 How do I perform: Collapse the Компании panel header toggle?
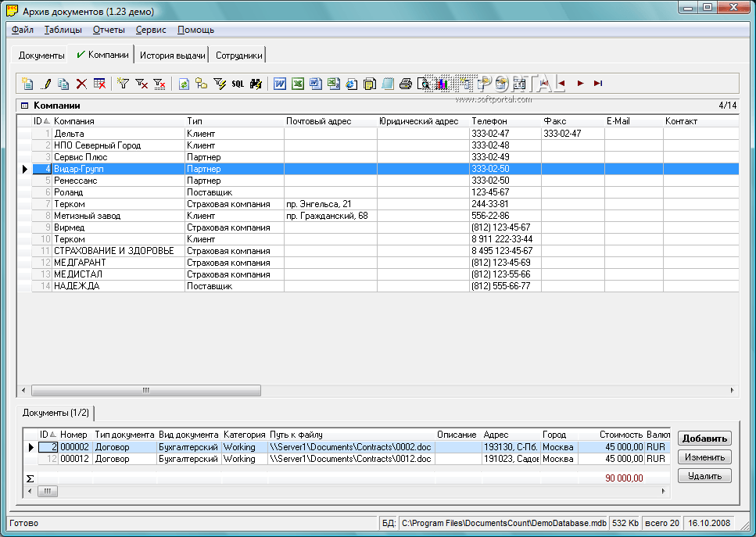24,106
